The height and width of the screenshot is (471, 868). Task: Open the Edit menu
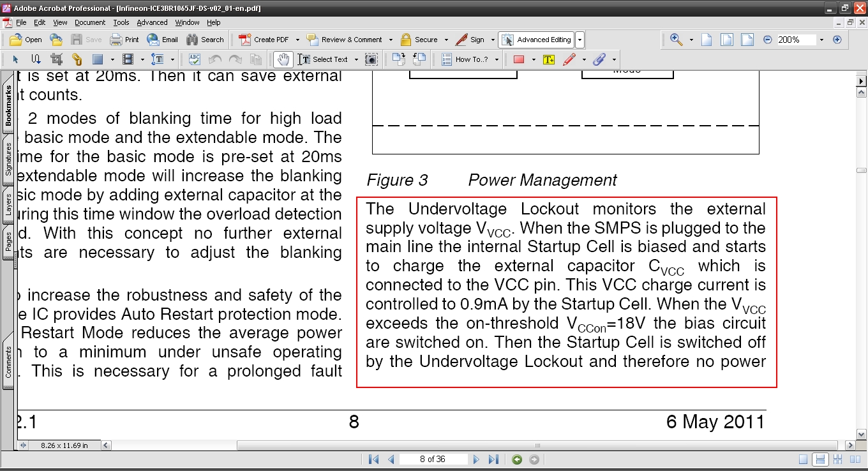pos(40,22)
